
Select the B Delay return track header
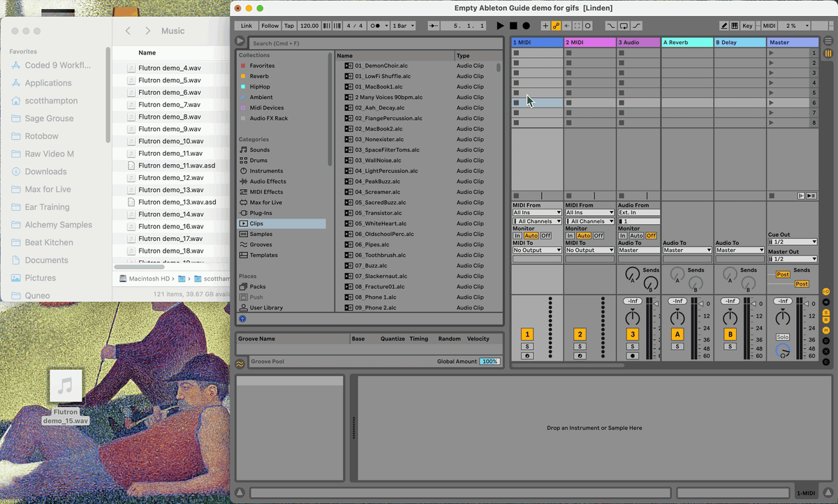[x=740, y=42]
